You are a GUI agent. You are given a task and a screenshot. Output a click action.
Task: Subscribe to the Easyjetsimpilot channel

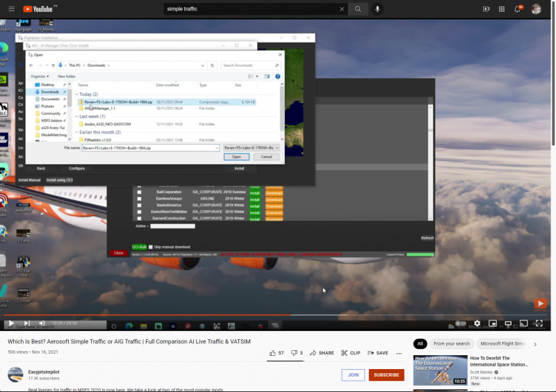[x=386, y=375]
